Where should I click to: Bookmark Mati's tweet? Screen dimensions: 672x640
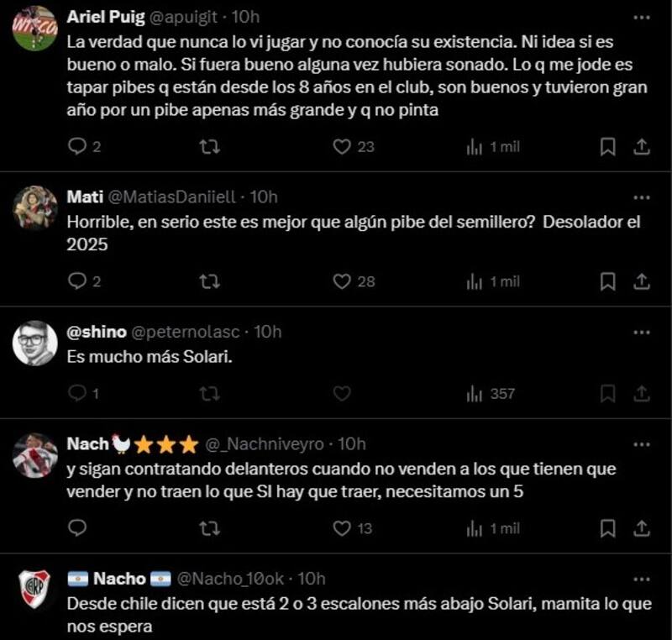coord(607,281)
